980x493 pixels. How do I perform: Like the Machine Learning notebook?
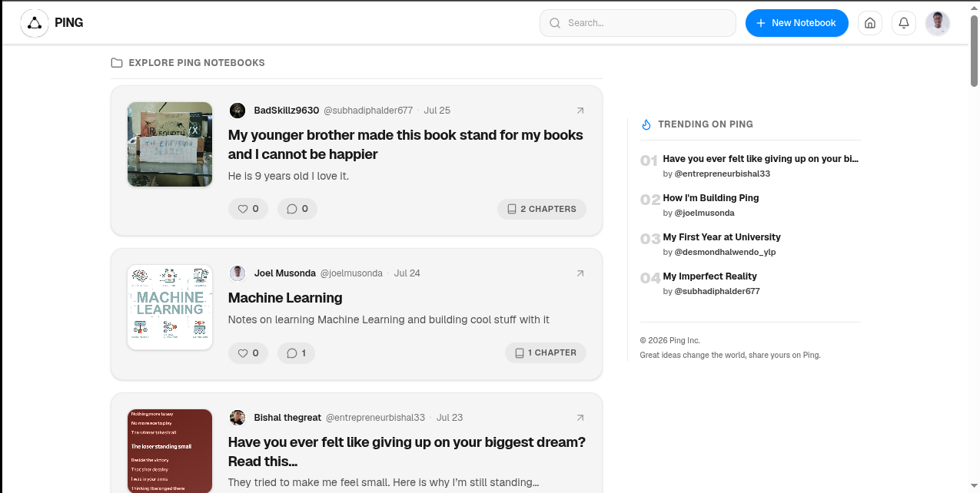point(248,353)
